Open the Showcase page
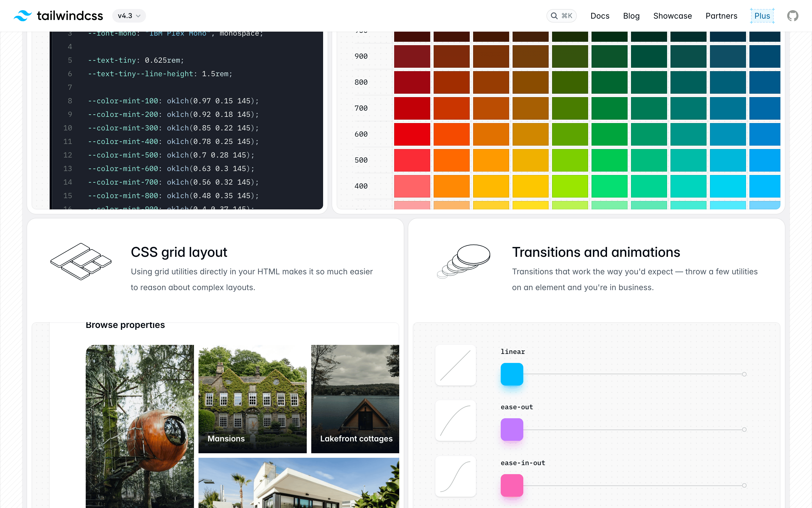Image resolution: width=812 pixels, height=508 pixels. pos(672,16)
